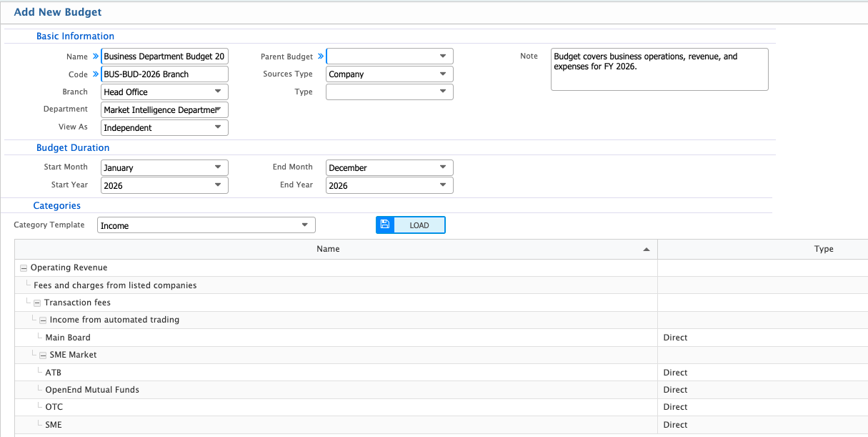
Task: Open the Branch dropdown
Action: [x=219, y=92]
